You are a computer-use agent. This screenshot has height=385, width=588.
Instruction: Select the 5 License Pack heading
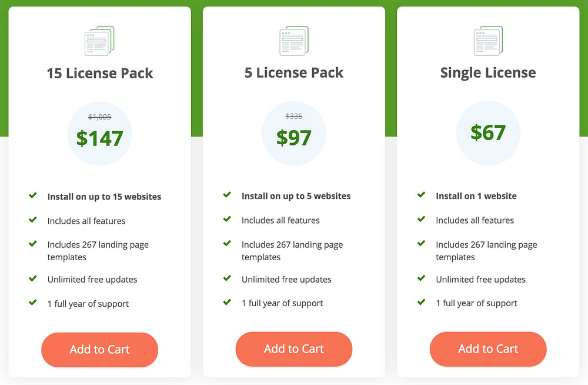coord(293,73)
